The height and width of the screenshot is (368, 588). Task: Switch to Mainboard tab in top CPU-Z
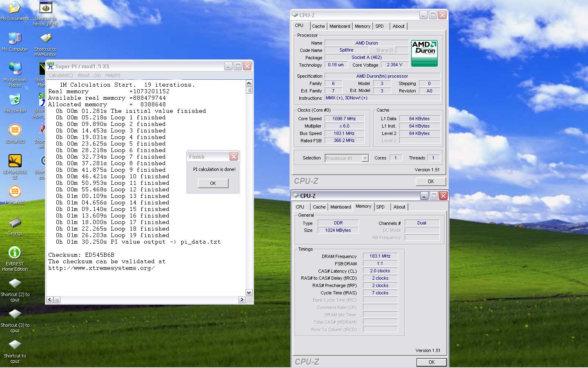click(340, 26)
